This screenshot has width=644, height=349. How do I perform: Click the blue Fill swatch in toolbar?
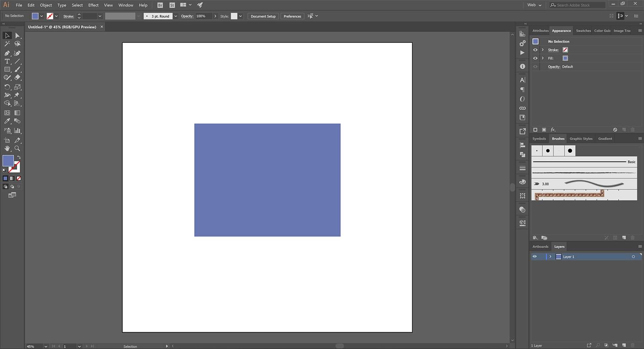coord(8,161)
